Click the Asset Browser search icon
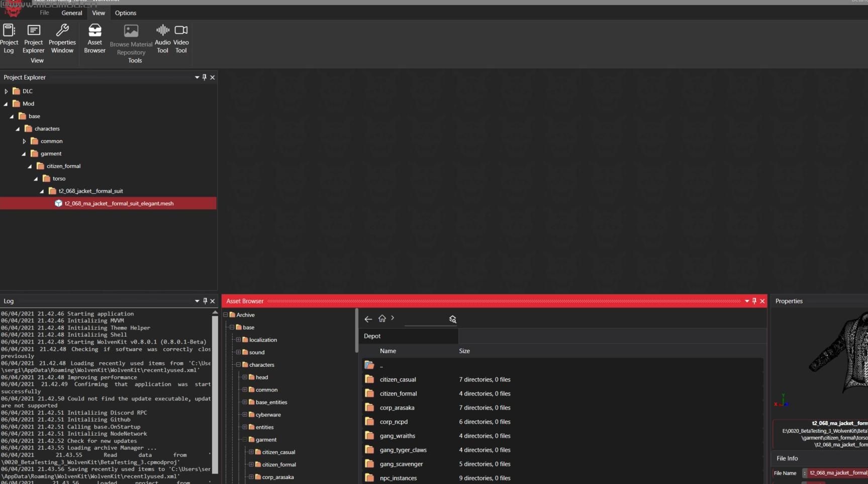The image size is (868, 484). pyautogui.click(x=452, y=319)
